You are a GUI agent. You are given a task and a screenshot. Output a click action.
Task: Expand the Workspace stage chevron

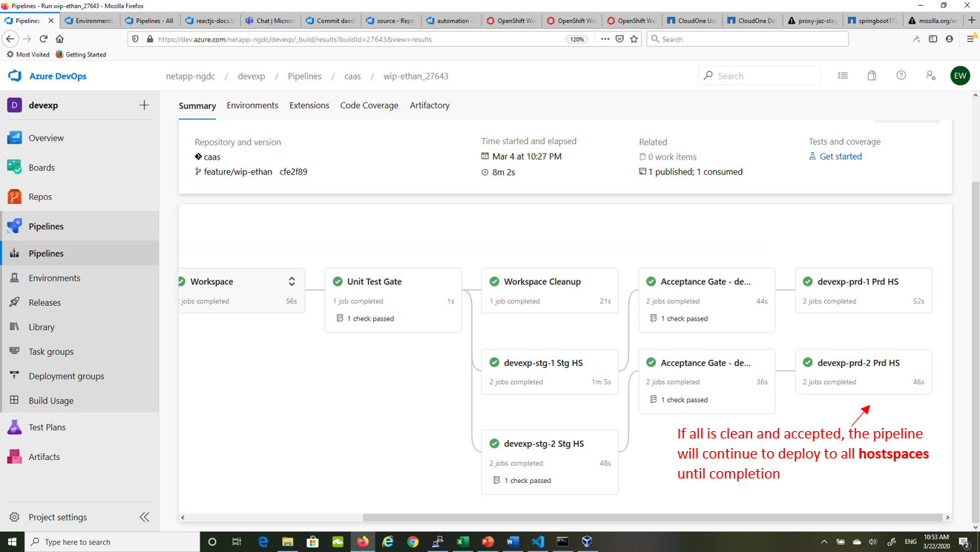pyautogui.click(x=292, y=282)
